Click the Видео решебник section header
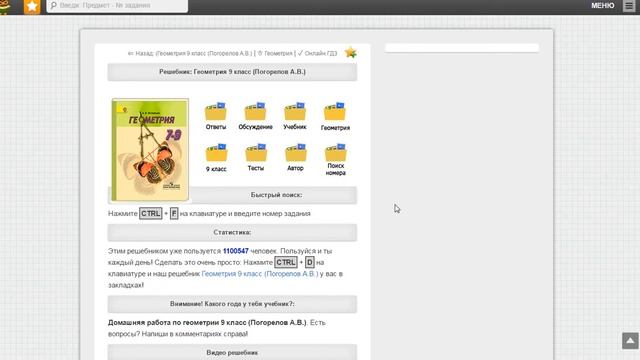The width and height of the screenshot is (640, 360). coord(232,352)
